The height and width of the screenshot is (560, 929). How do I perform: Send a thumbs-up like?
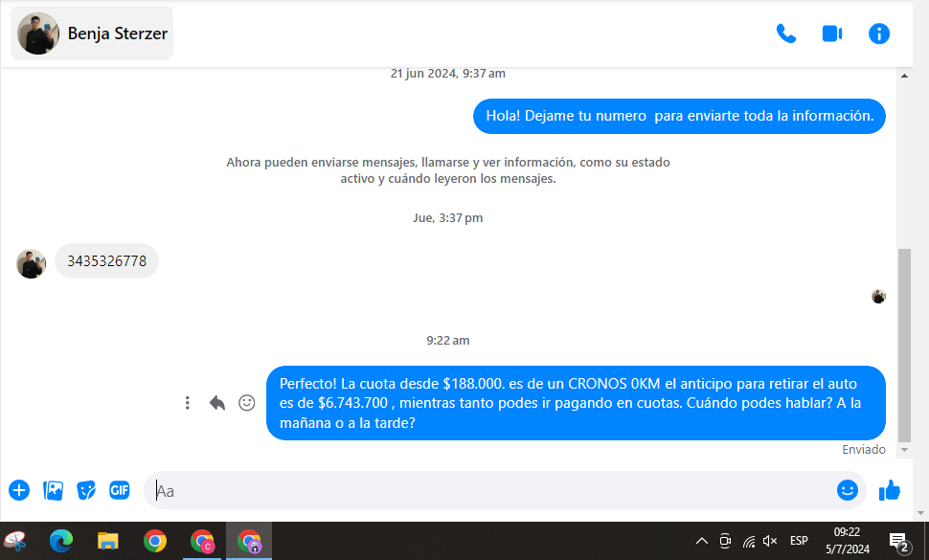(x=890, y=490)
